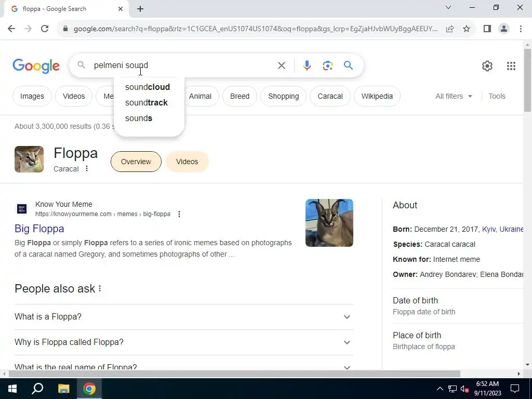
Task: Open People also ask options menu
Action: (100, 289)
